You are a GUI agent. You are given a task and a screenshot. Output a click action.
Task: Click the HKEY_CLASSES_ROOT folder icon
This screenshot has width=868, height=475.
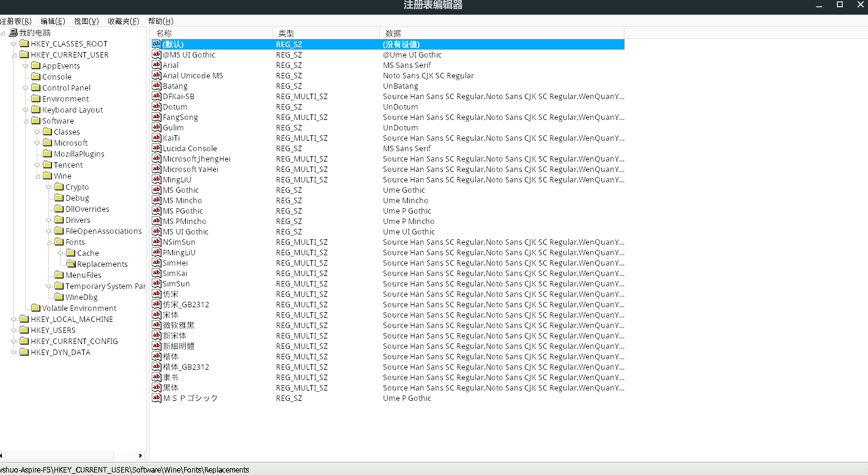coord(24,43)
